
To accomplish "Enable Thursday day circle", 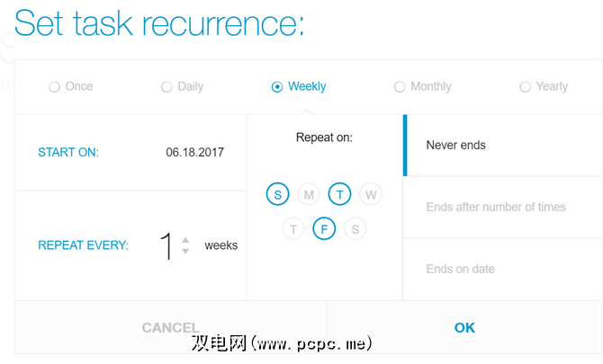I will (293, 229).
